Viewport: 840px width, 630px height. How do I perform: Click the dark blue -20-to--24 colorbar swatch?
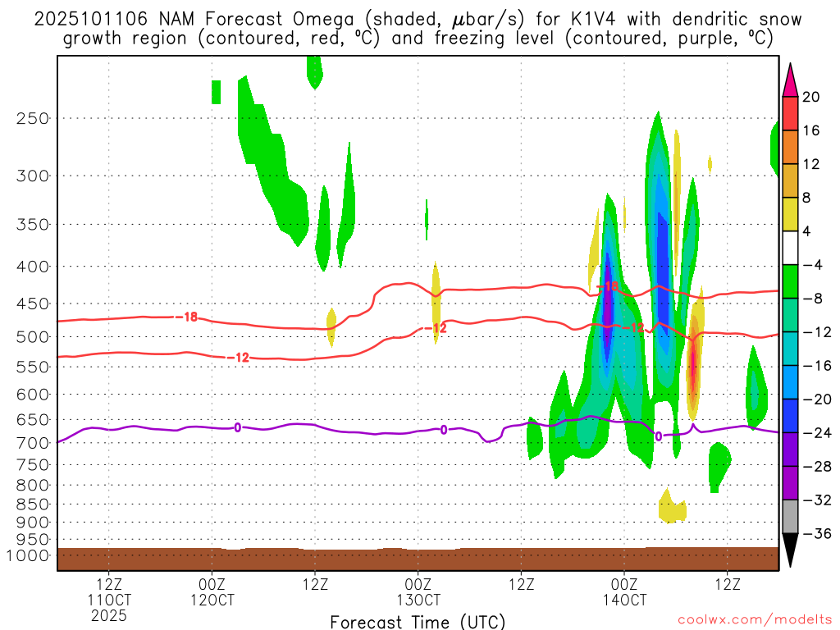(790, 416)
